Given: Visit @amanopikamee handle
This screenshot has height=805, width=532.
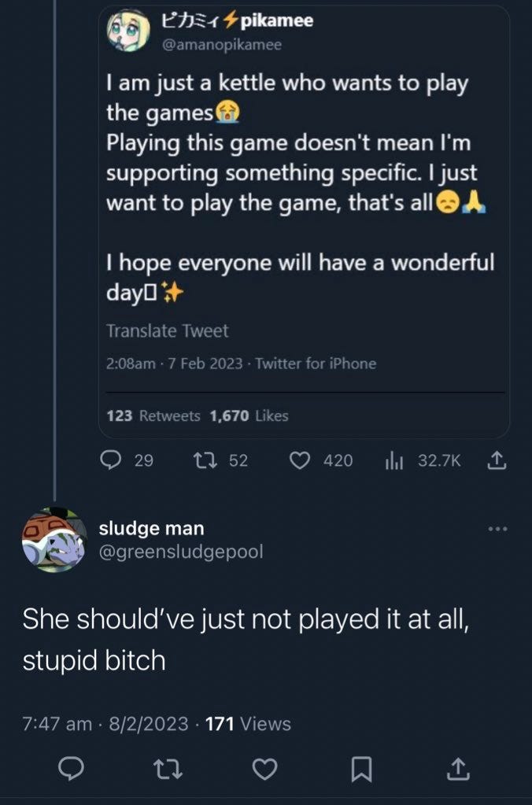Looking at the screenshot, I should click(x=221, y=45).
